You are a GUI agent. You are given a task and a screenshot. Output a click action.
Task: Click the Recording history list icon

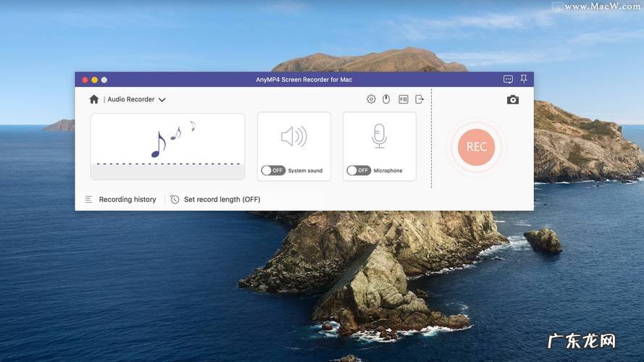(x=88, y=200)
